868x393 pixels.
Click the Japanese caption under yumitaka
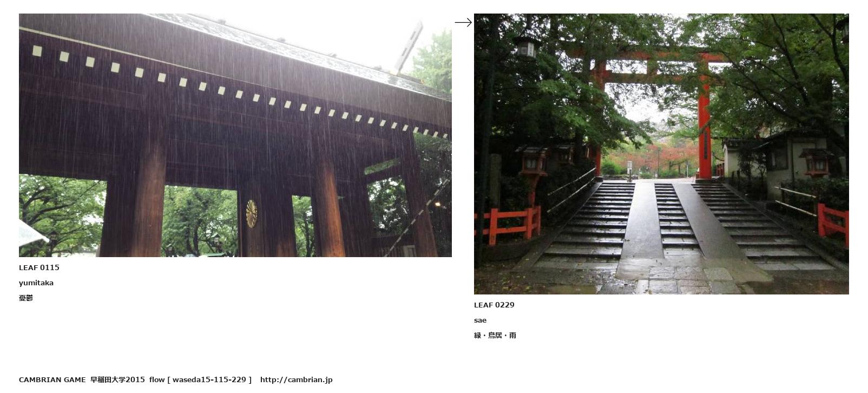[x=26, y=298]
